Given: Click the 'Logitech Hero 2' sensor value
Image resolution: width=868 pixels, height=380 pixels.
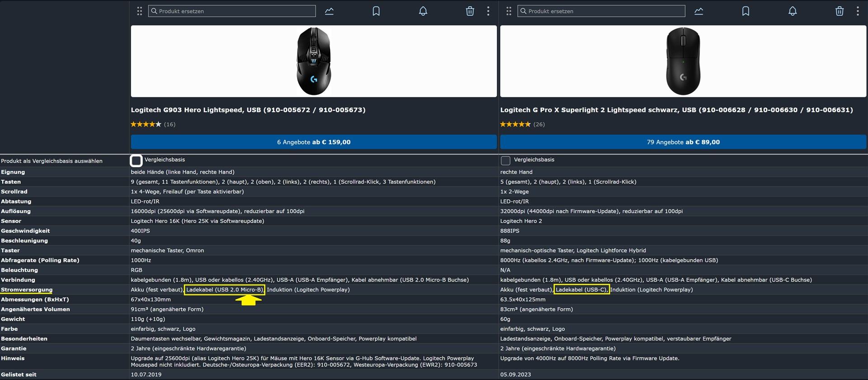Looking at the screenshot, I should [521, 221].
